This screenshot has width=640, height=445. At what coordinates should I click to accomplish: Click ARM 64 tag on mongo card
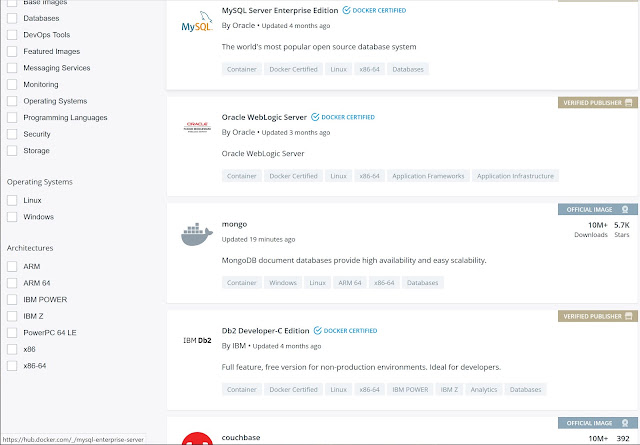coord(350,283)
